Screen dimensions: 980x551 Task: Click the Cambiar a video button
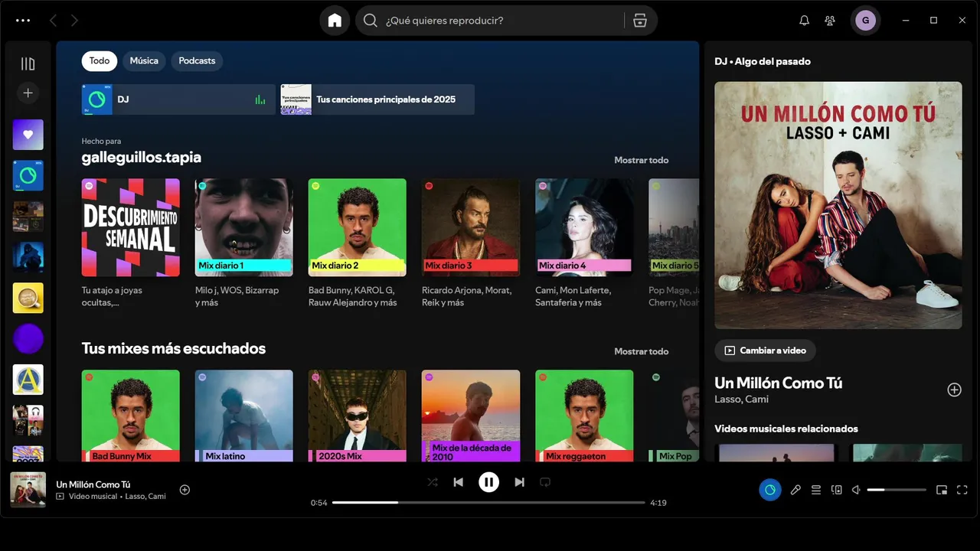(766, 350)
